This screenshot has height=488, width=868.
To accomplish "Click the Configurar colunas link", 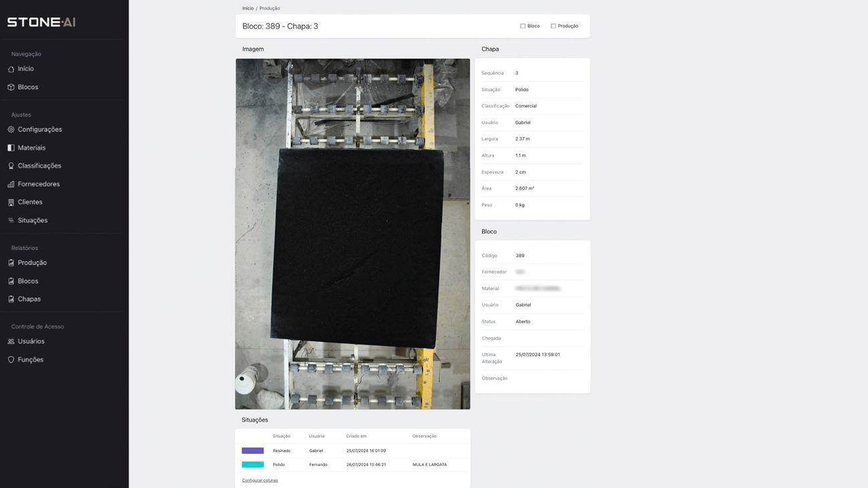I will point(260,480).
